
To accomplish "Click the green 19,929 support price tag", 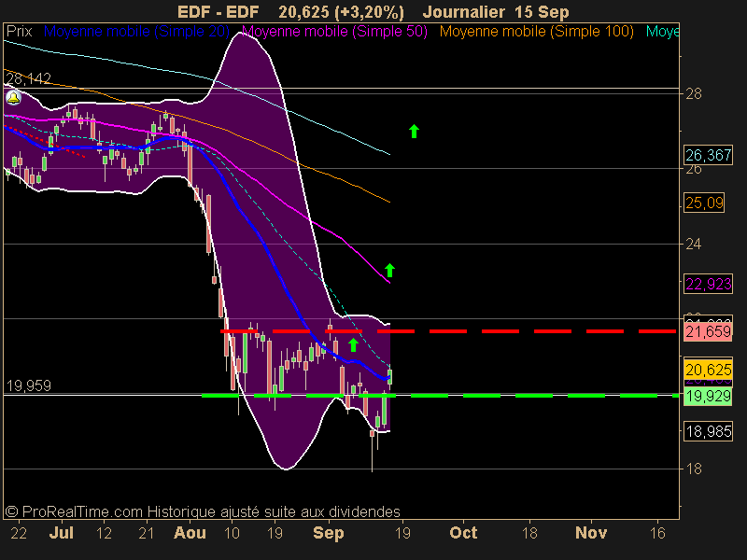I will [x=708, y=396].
